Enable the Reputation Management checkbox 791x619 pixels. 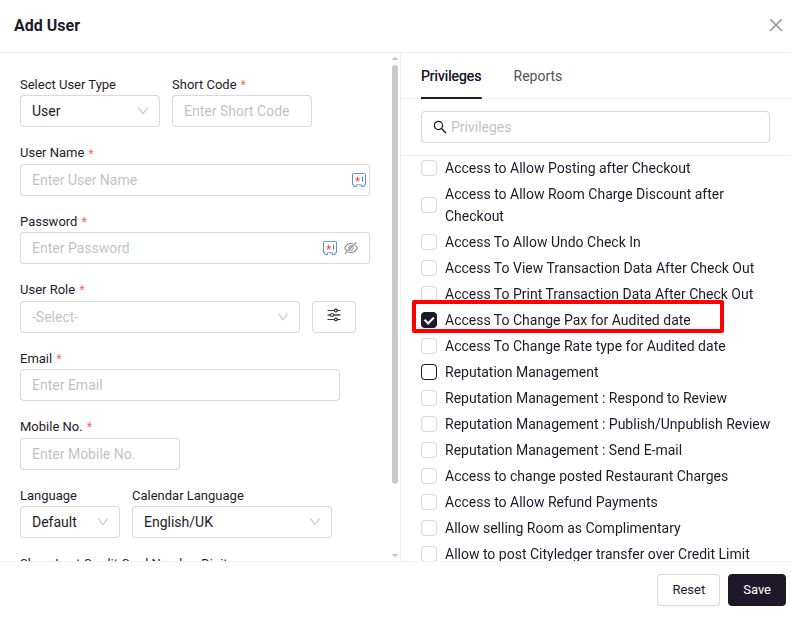click(x=429, y=372)
